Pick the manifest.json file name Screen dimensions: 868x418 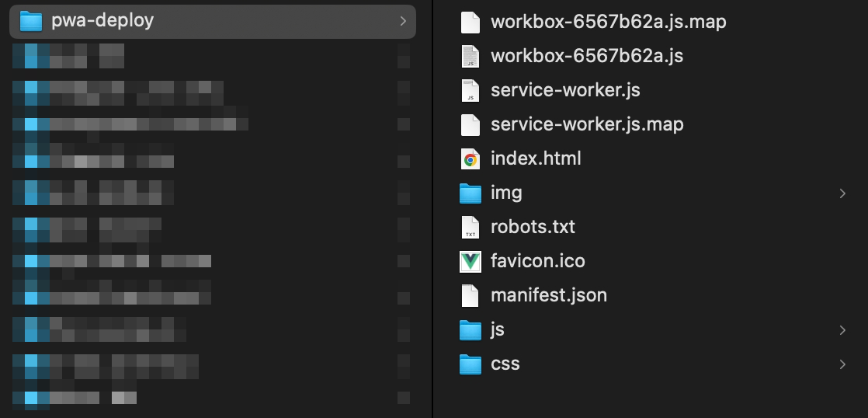(x=549, y=296)
